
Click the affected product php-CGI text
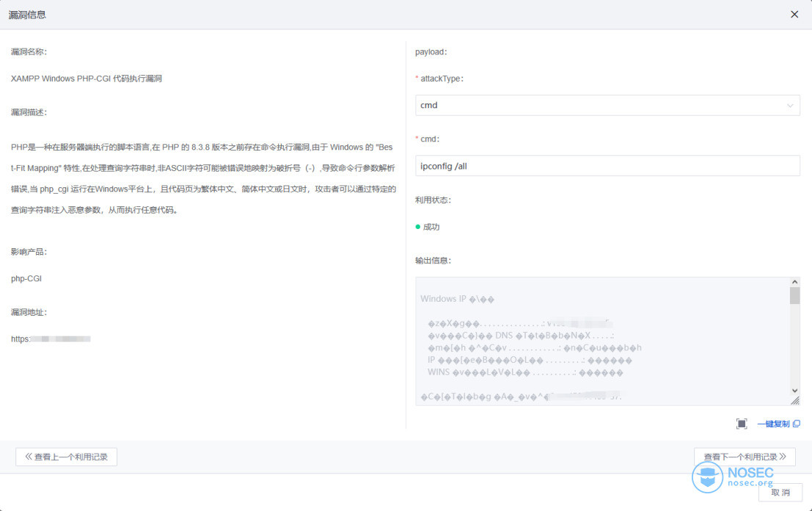click(26, 279)
